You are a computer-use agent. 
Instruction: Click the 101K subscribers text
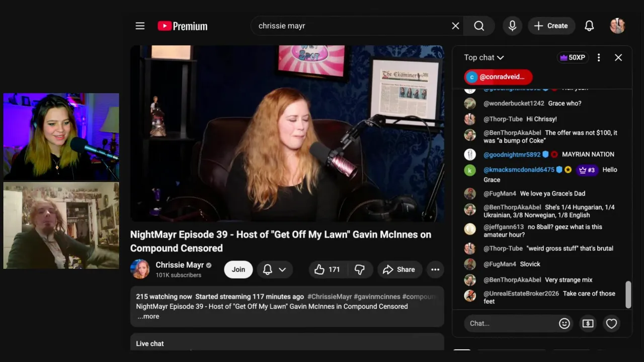pos(178,275)
